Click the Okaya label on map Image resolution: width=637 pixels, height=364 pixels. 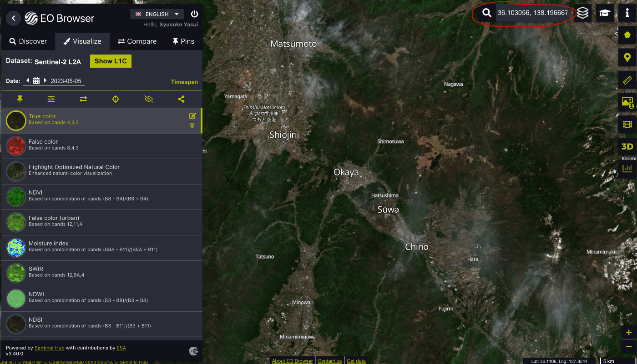coord(346,172)
